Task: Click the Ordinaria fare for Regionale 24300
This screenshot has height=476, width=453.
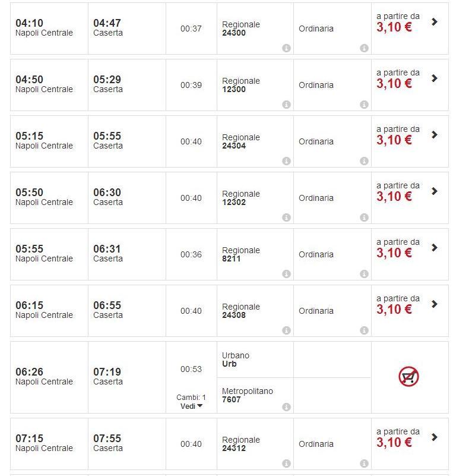Action: [x=316, y=29]
